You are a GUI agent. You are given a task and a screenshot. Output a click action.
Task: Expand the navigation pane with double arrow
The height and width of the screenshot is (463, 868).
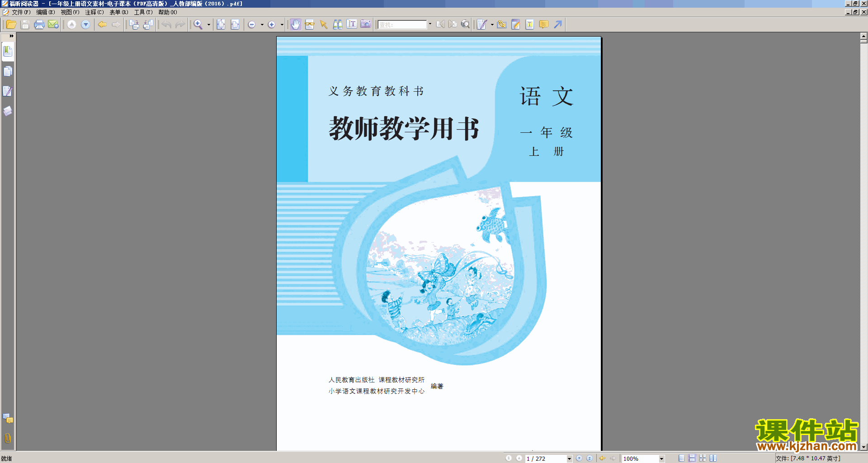pyautogui.click(x=12, y=36)
